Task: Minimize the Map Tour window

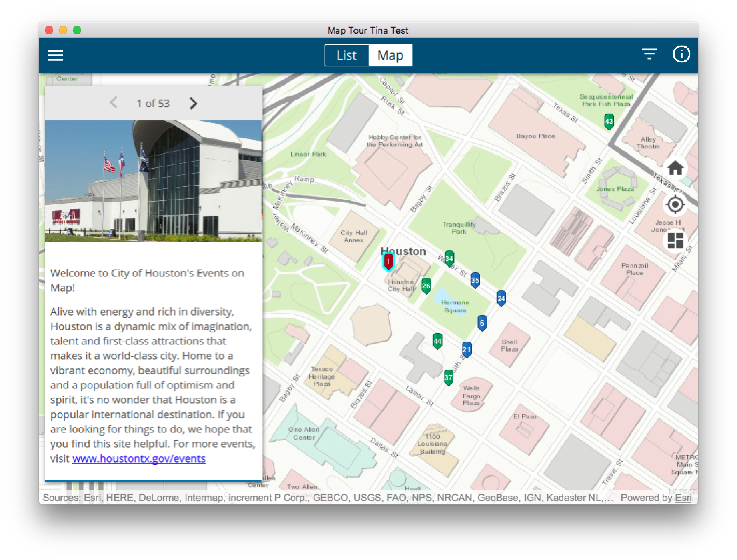Action: [63, 30]
